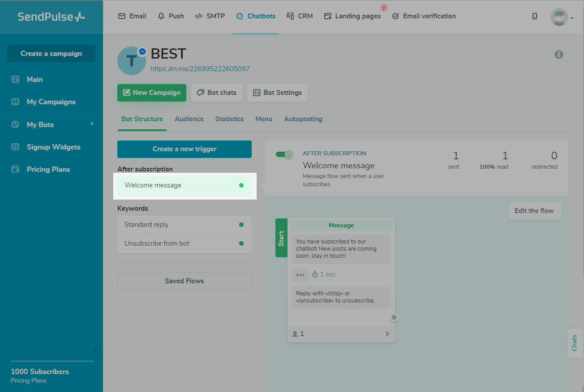Expand the My Bots sidebar submenu
The height and width of the screenshot is (392, 584).
pyautogui.click(x=92, y=124)
